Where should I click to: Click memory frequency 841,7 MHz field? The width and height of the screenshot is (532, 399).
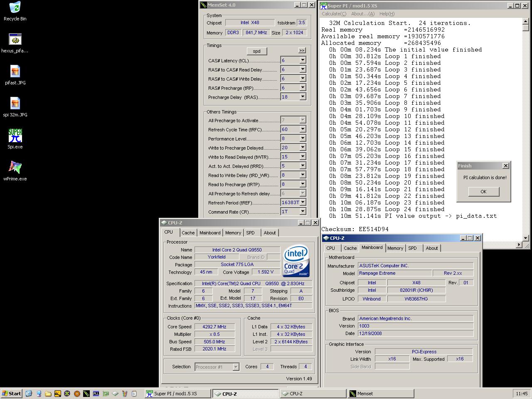[256, 32]
